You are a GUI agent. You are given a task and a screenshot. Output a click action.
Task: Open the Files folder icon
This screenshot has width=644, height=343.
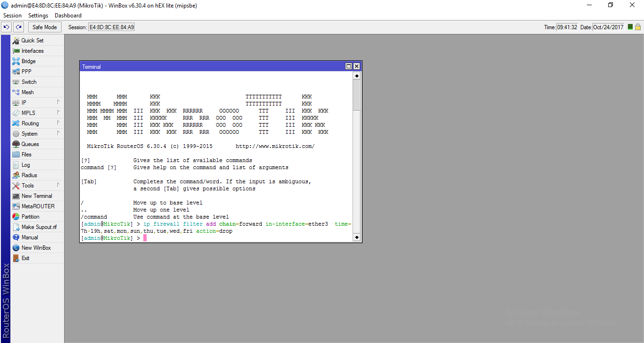(x=16, y=155)
